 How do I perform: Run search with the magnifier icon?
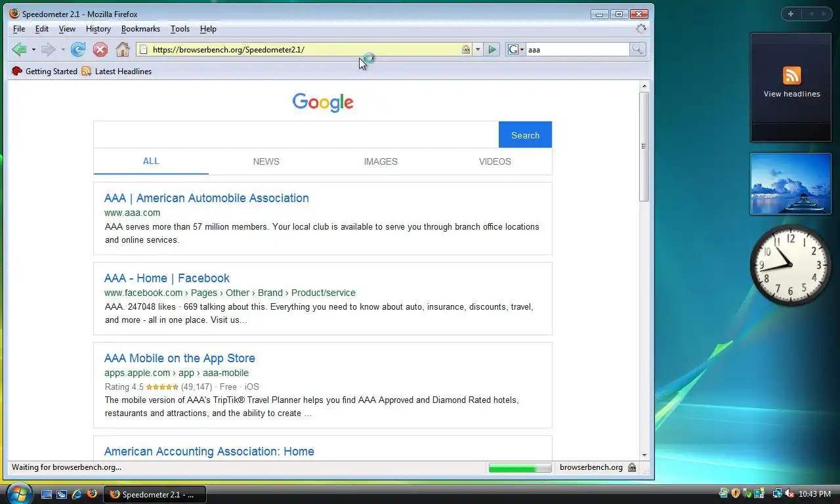tap(637, 49)
